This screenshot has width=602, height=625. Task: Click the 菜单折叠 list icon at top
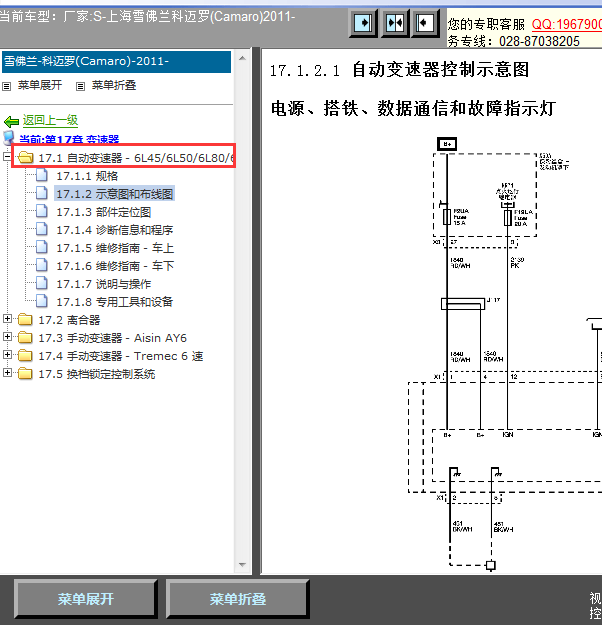point(81,86)
